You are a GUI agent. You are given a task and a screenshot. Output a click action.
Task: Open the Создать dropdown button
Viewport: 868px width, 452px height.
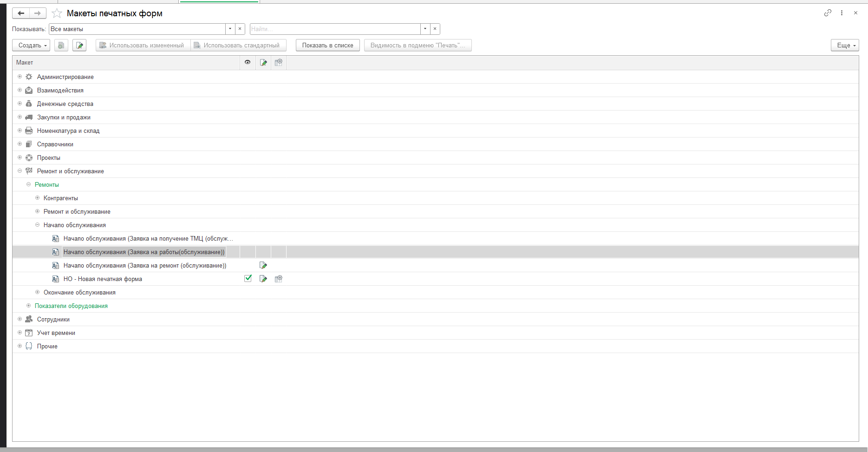click(x=31, y=46)
